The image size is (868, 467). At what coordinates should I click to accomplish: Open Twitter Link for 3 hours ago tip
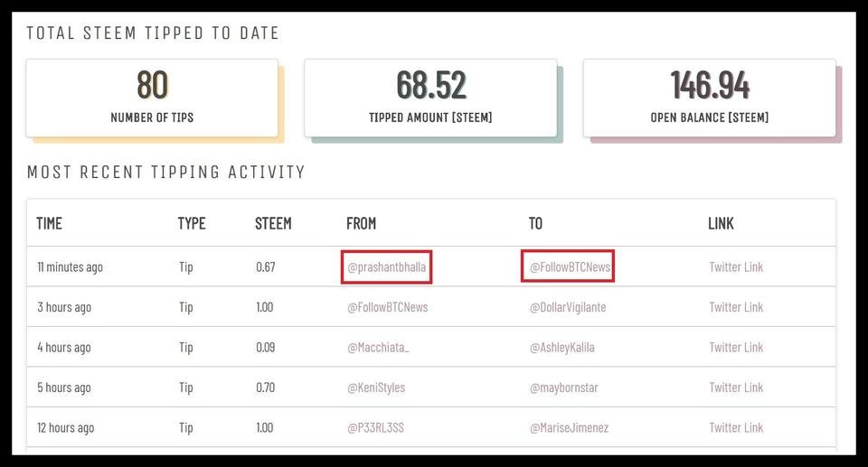[x=736, y=307]
